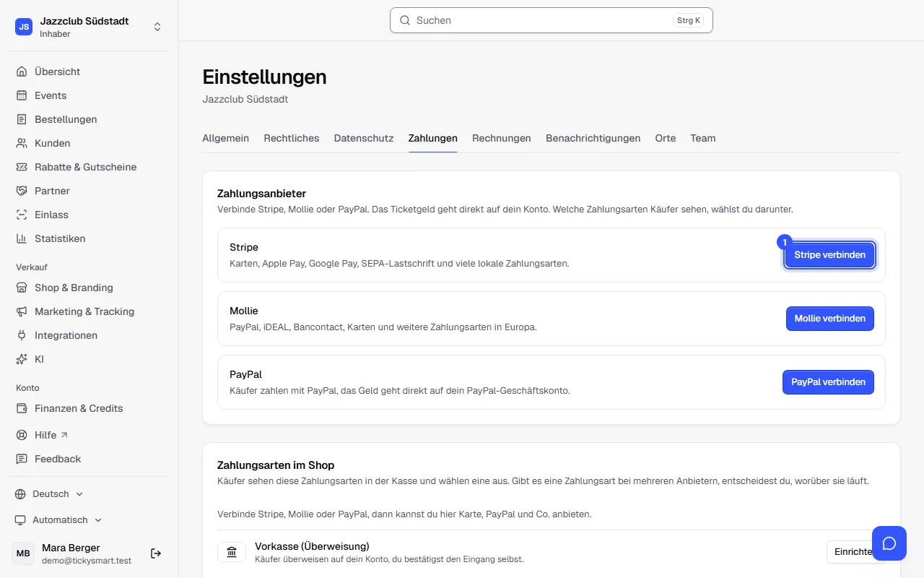Click the "Zahlungsarten im Shop" heading
Image resolution: width=924 pixels, height=578 pixels.
pyautogui.click(x=276, y=465)
